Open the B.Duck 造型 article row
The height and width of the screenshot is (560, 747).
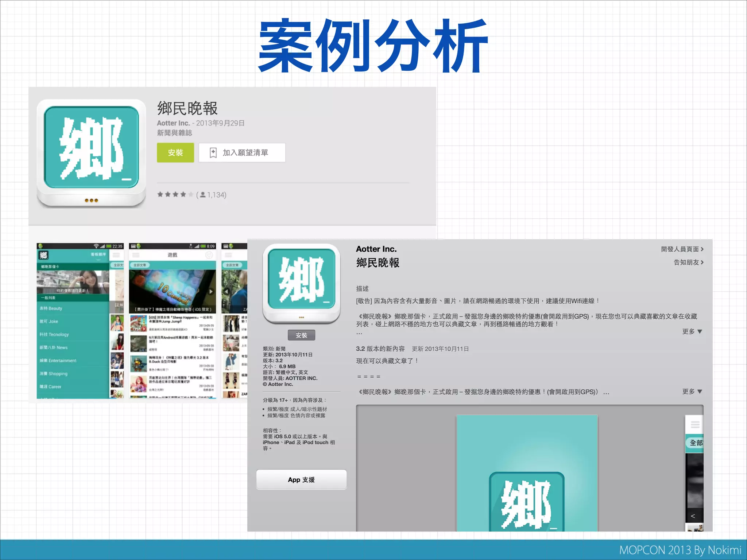[x=173, y=363]
